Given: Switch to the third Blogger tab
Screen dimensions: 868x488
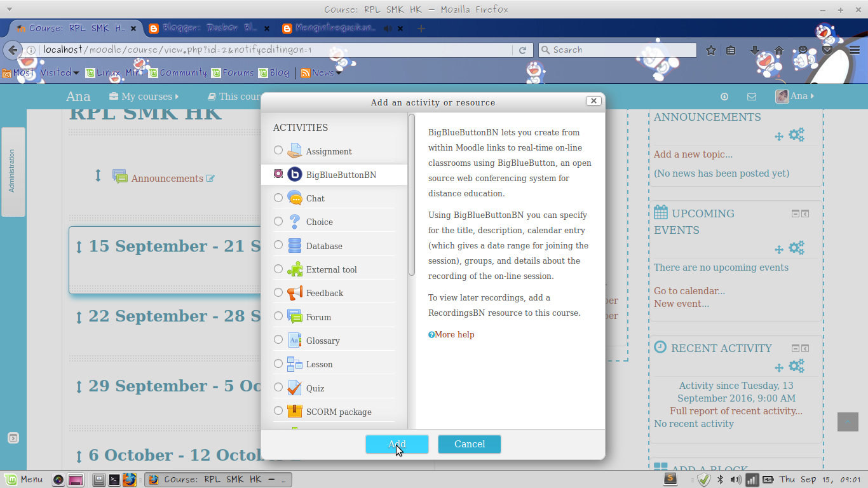Looking at the screenshot, I should (342, 29).
